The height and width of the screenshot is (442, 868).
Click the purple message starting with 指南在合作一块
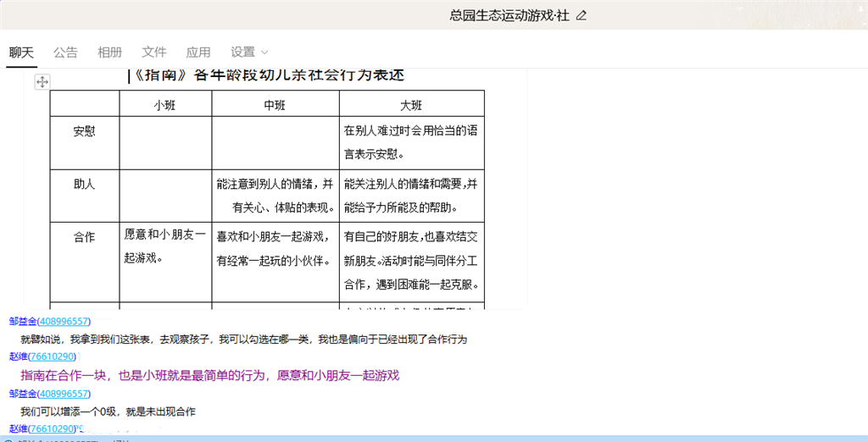(209, 375)
